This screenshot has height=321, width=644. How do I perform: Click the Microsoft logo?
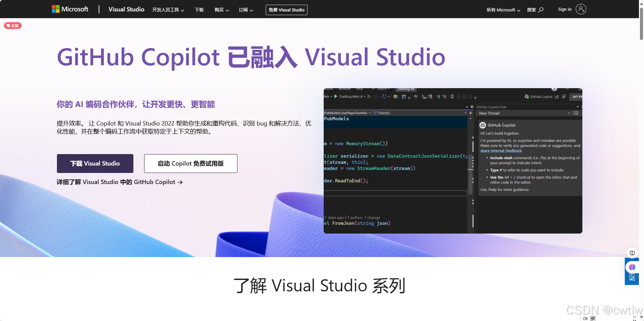(x=70, y=9)
